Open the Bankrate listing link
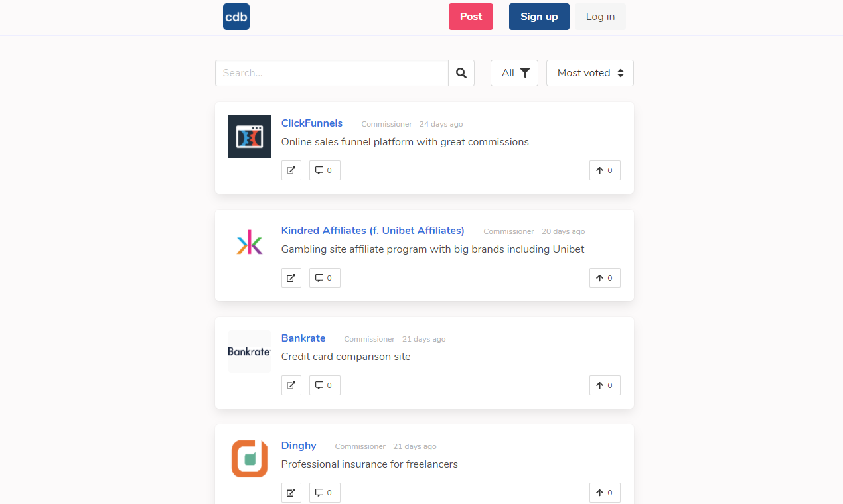This screenshot has height=504, width=843. click(303, 338)
